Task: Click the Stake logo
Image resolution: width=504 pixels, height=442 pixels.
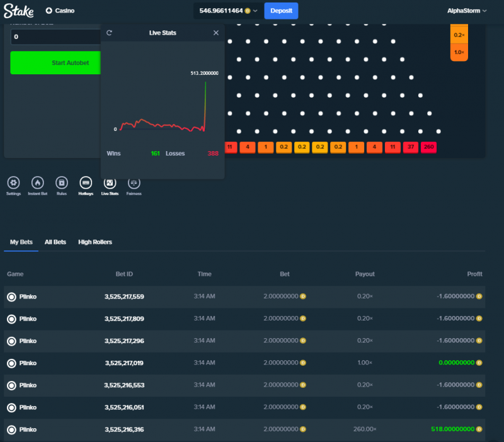Action: 19,11
